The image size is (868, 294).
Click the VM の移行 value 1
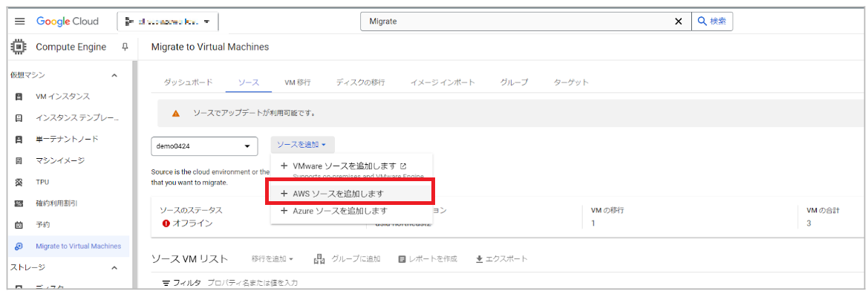coord(593,223)
